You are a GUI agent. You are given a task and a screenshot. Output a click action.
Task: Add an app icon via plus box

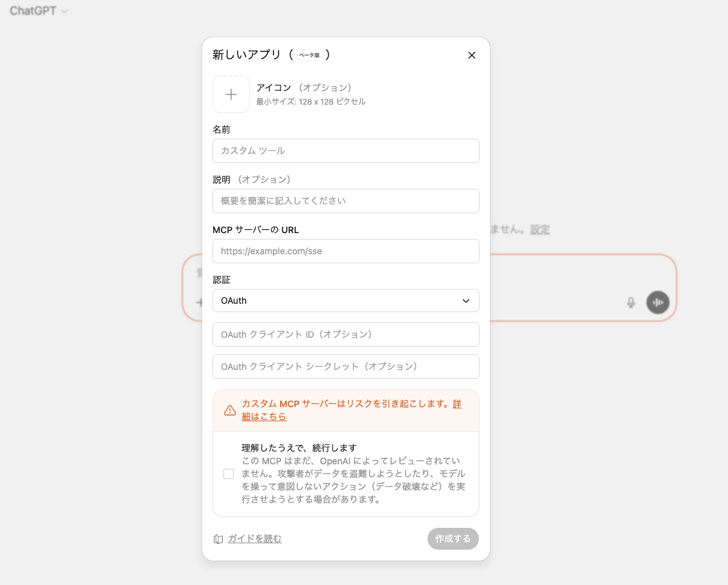pos(231,94)
